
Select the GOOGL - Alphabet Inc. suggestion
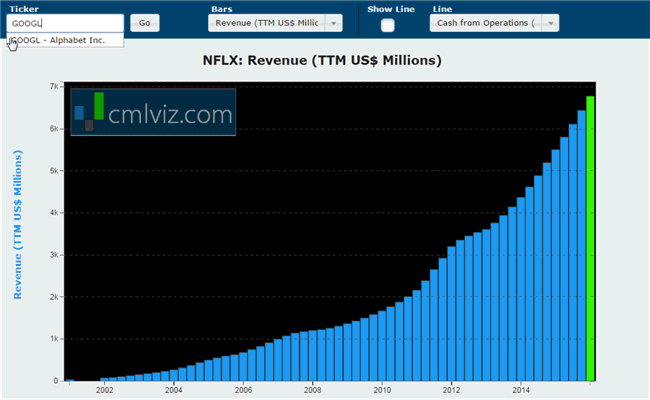pyautogui.click(x=65, y=40)
